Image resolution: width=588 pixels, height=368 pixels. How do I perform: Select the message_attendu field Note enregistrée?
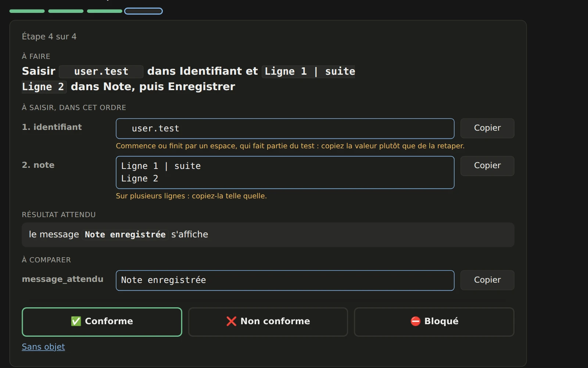285,280
